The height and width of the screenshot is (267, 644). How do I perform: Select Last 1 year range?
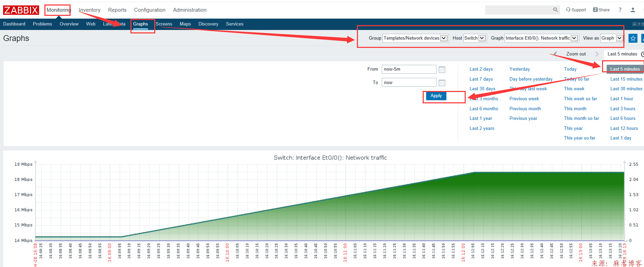(x=481, y=119)
